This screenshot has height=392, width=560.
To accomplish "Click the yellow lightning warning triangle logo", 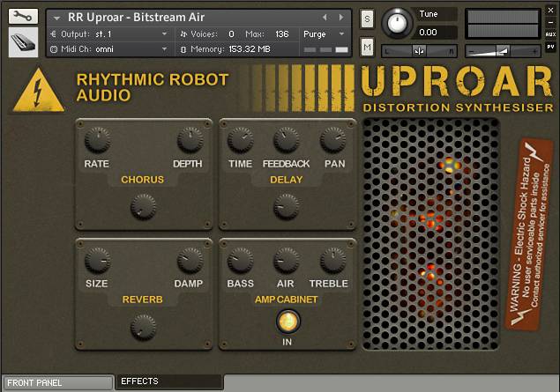I will [x=39, y=90].
